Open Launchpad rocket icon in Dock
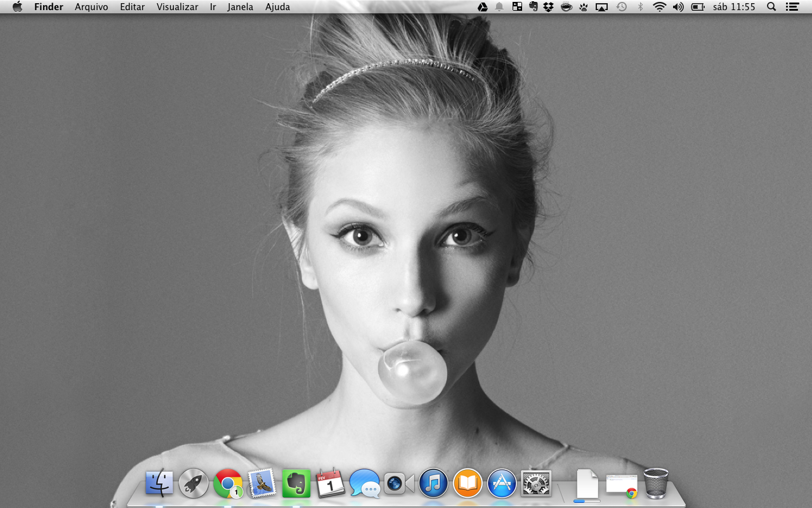The width and height of the screenshot is (812, 508). point(193,483)
